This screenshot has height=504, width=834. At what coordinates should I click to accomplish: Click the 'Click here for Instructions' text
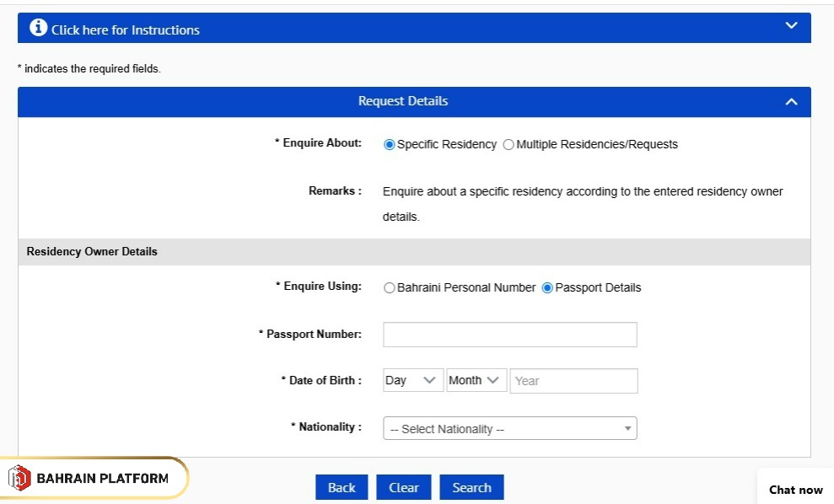click(x=126, y=30)
